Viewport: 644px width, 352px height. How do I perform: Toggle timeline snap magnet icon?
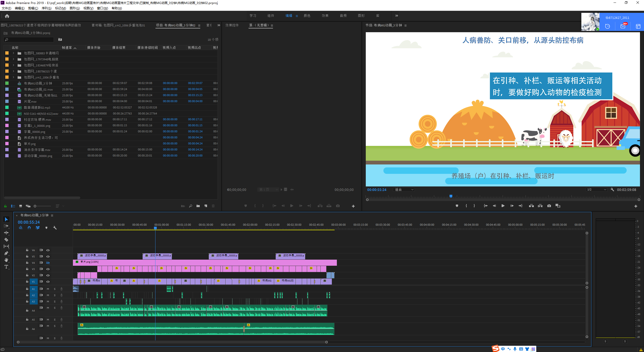pos(29,228)
